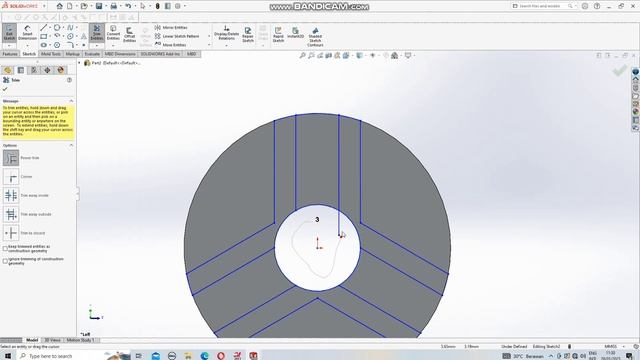Click the New document icon
This screenshot has height=360, width=640.
70,6
